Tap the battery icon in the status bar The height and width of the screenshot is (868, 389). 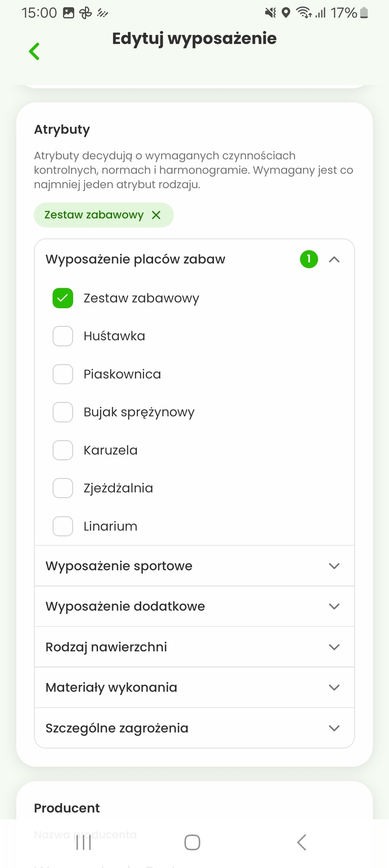pyautogui.click(x=364, y=13)
